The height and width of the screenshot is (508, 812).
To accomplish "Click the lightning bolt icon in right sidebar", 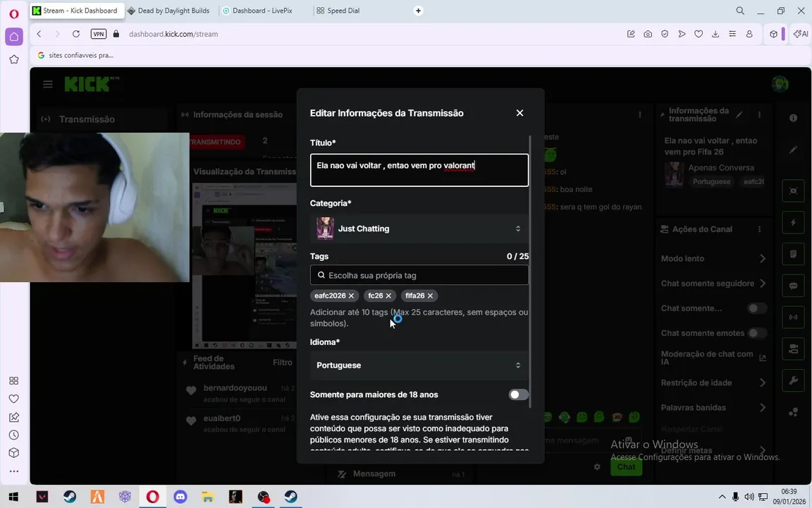I will 793,222.
